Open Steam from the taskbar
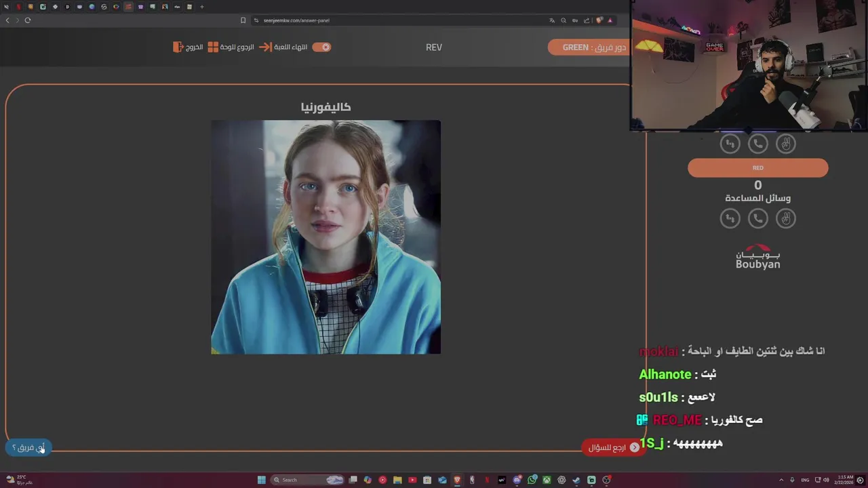The image size is (868, 488). pos(576,480)
